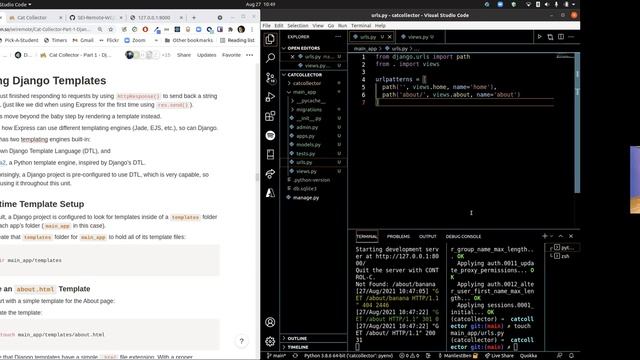Open the Explorer view in VS Code activity bar

pyautogui.click(x=270, y=39)
